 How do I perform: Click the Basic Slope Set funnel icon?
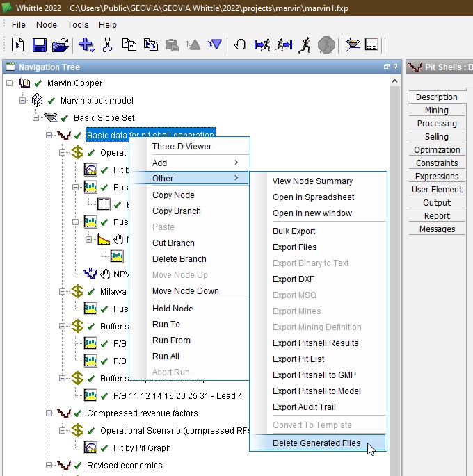[50, 117]
